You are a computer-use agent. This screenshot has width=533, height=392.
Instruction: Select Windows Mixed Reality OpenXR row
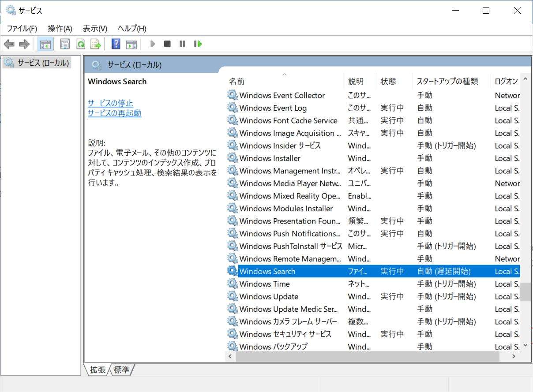[373, 196]
